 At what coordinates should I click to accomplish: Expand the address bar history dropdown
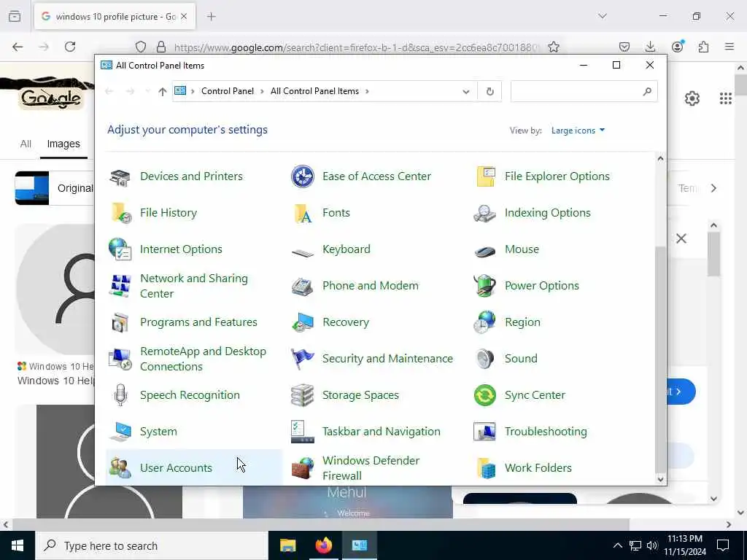pos(466,91)
